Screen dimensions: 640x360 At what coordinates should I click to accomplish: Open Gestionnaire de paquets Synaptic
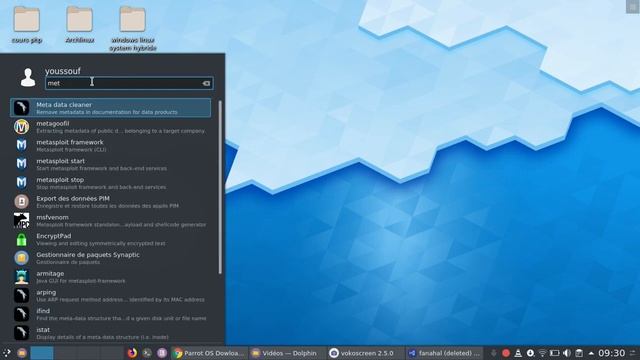[x=111, y=258]
